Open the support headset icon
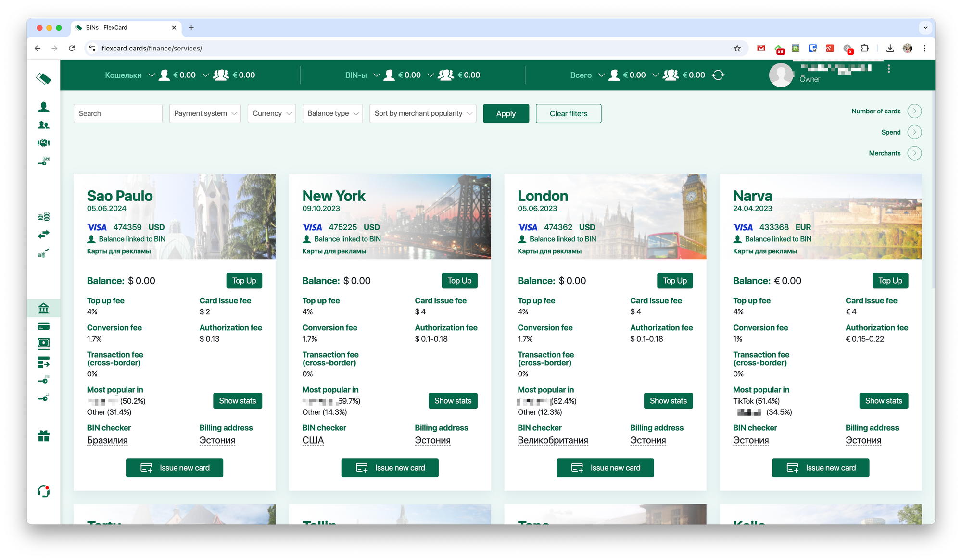This screenshot has width=962, height=560. click(x=43, y=491)
